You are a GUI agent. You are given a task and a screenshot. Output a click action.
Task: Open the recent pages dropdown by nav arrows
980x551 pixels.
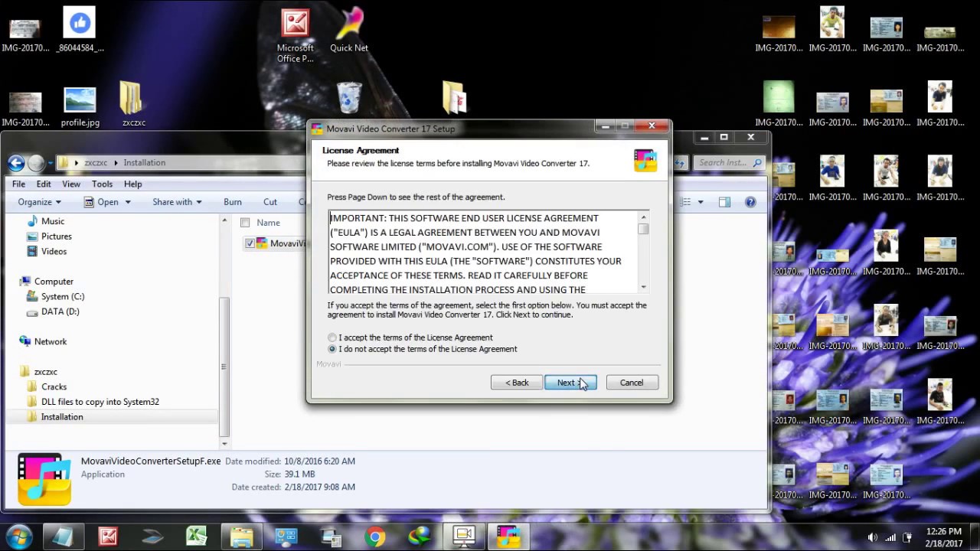pos(51,163)
